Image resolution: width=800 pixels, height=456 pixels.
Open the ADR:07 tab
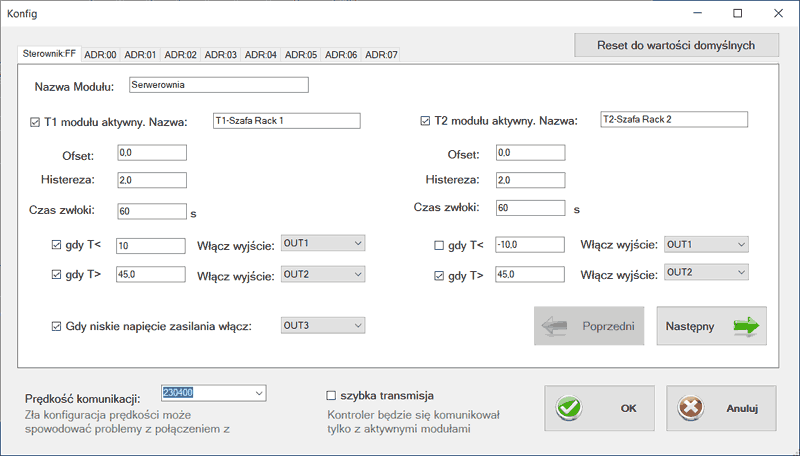380,54
